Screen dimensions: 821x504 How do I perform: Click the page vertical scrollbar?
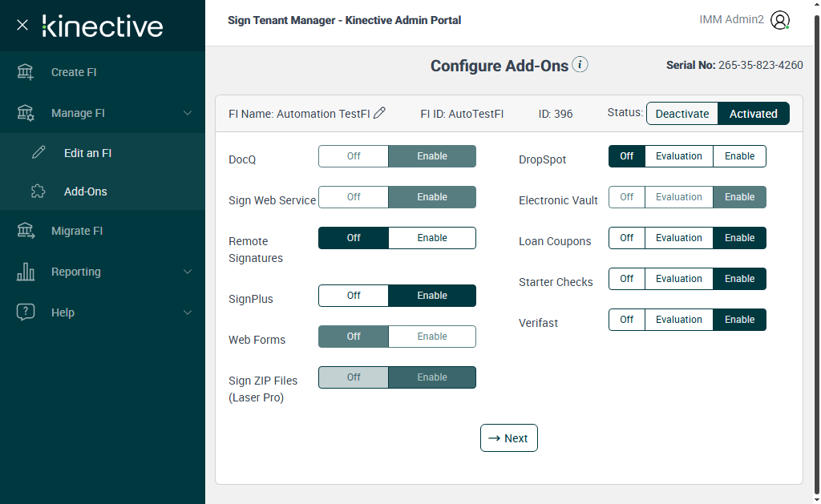pos(817,254)
